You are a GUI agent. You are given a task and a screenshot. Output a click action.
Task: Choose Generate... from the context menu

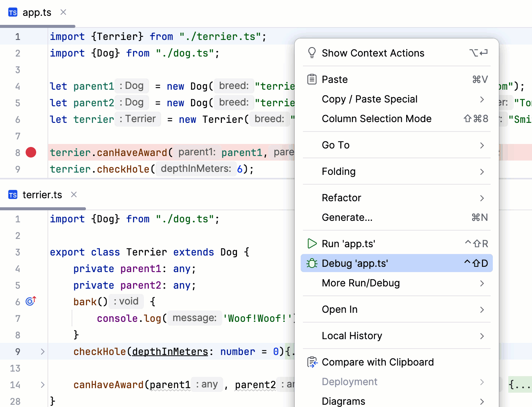347,217
